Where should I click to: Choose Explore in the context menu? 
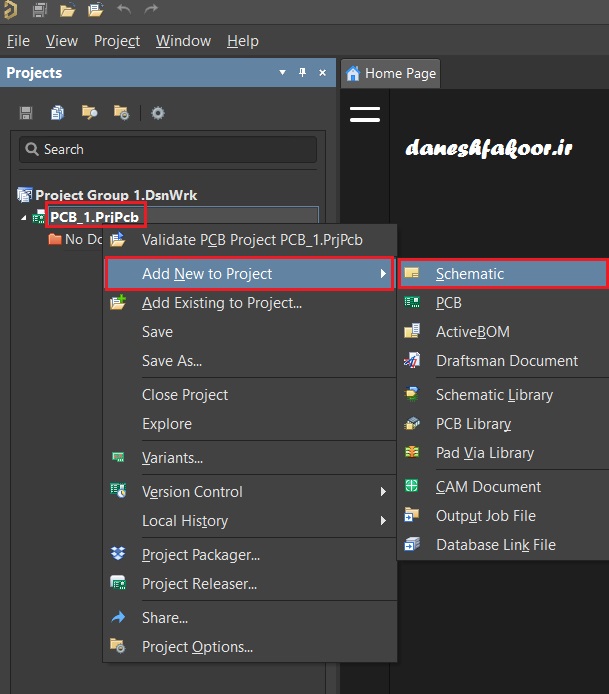pos(250,424)
